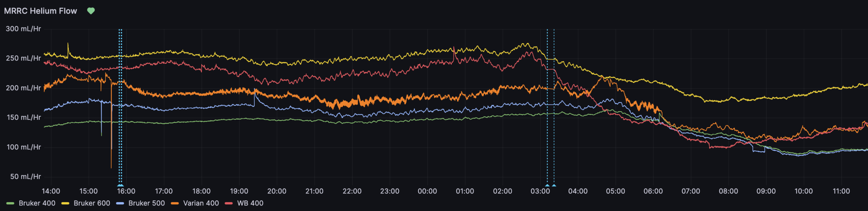The width and height of the screenshot is (868, 211).
Task: Open the annotation marker just before 16:00
Action: (120, 186)
